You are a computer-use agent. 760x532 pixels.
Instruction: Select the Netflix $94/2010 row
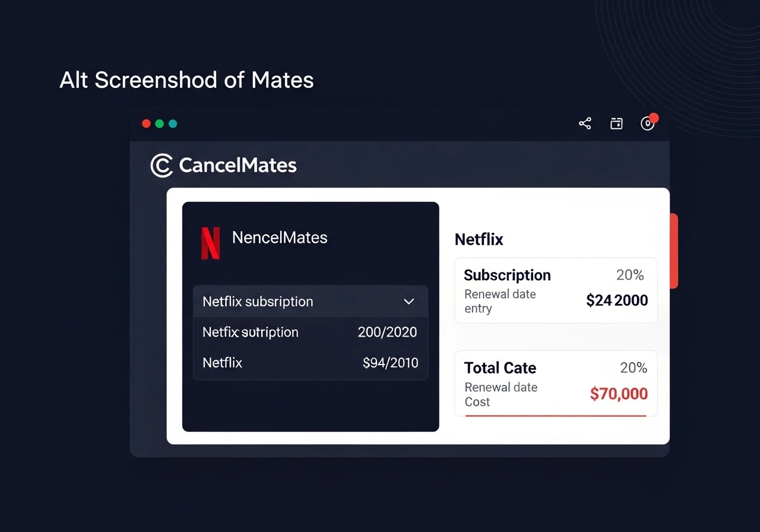[x=311, y=363]
